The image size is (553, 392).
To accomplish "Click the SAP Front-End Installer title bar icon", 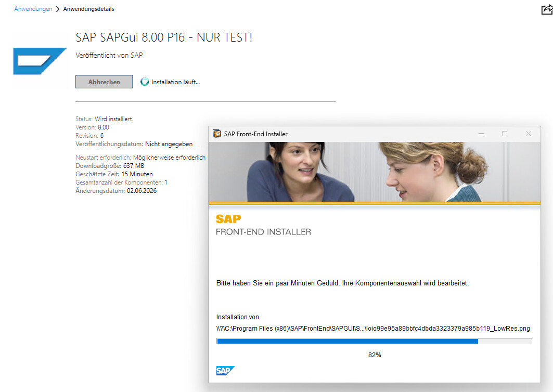I will [x=217, y=134].
